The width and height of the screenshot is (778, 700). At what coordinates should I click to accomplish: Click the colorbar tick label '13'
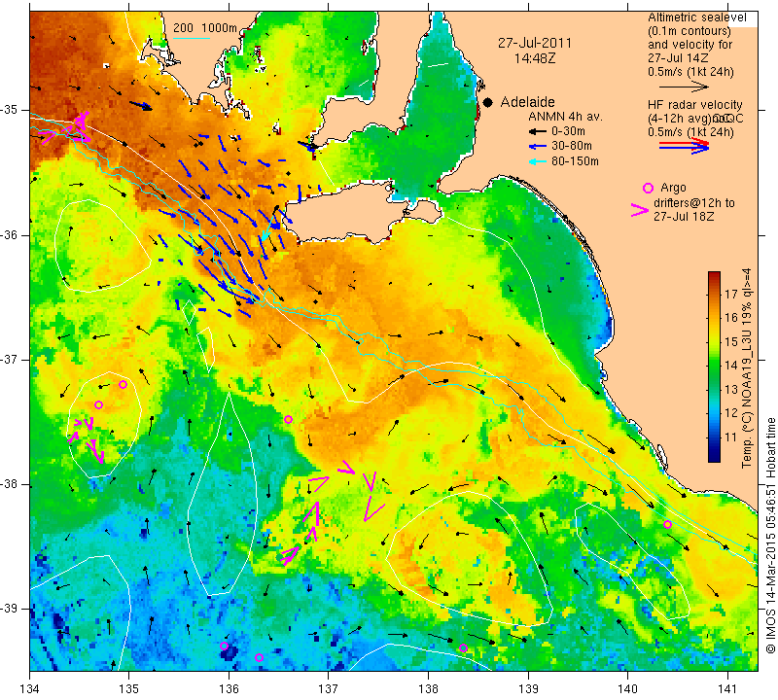(x=731, y=390)
